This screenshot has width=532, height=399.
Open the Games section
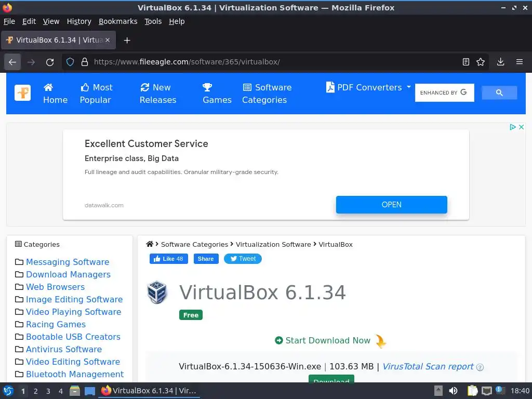(x=217, y=94)
